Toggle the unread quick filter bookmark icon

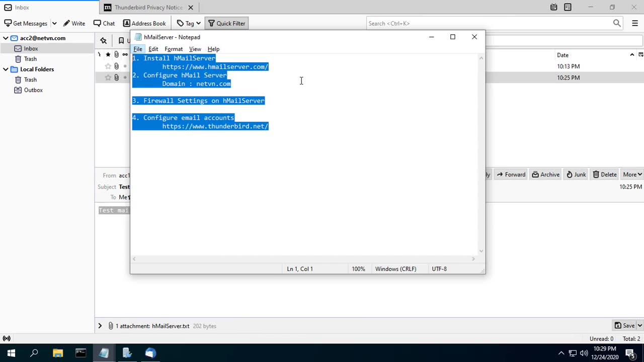(121, 41)
